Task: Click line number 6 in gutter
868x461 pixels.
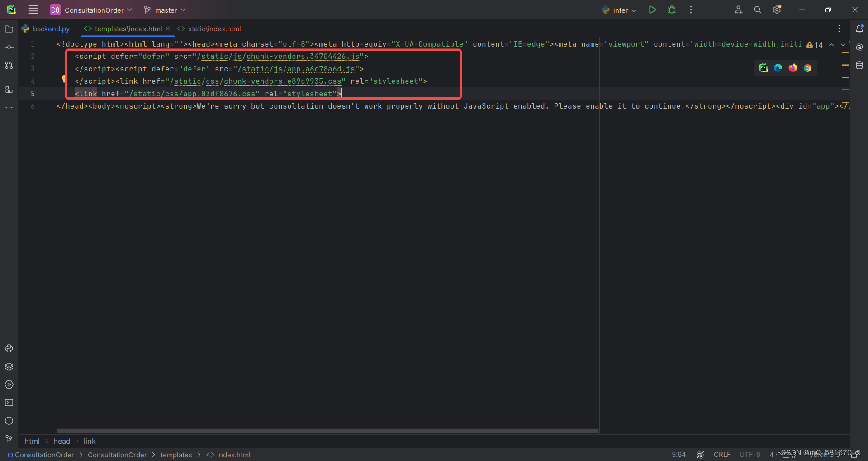Action: [33, 106]
